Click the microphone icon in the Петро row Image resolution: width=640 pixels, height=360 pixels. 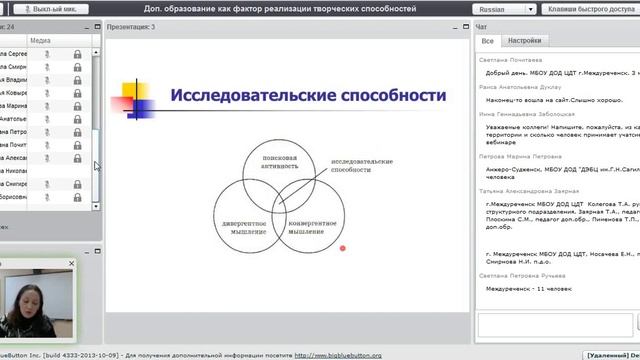[x=47, y=132]
